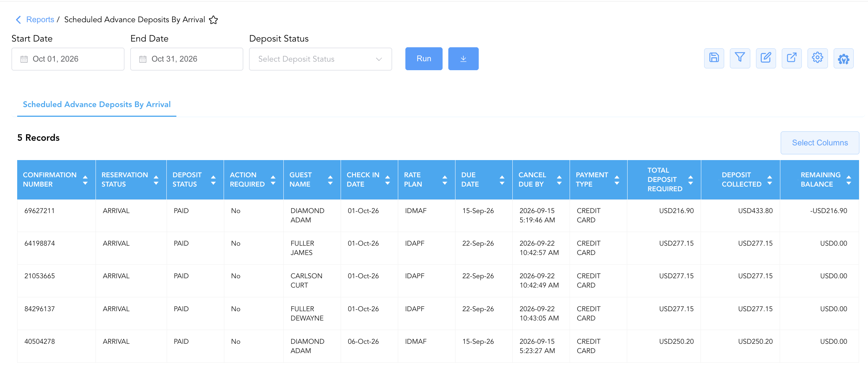This screenshot has height=371, width=868.
Task: Click the gear-with-wrench configuration icon
Action: click(x=844, y=58)
